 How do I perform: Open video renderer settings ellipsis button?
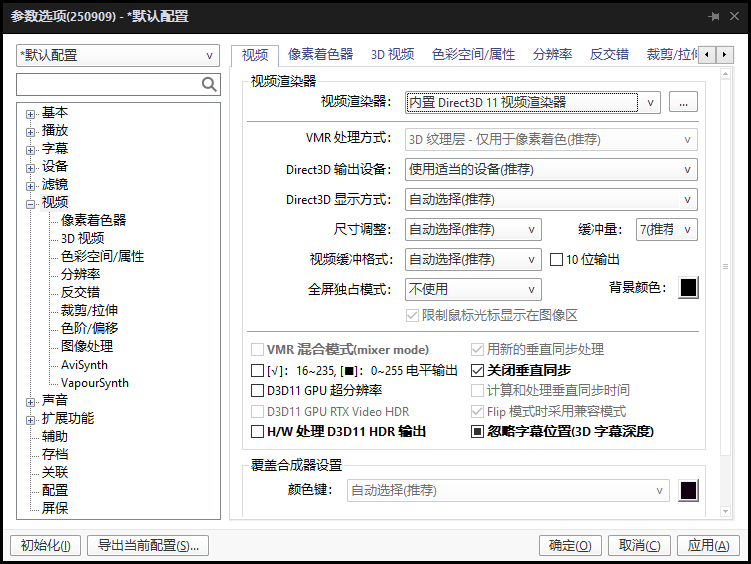(683, 102)
